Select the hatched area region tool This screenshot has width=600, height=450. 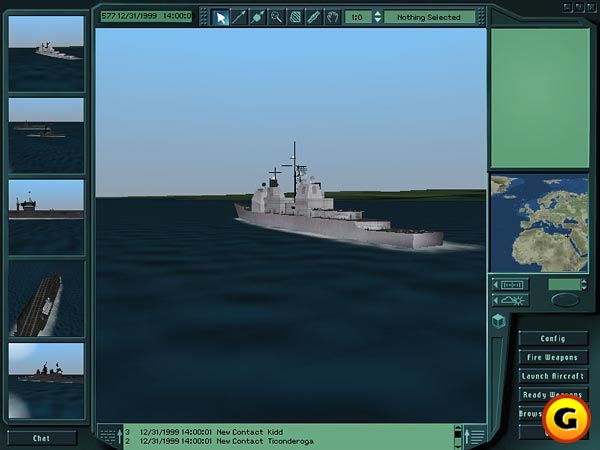pyautogui.click(x=295, y=17)
